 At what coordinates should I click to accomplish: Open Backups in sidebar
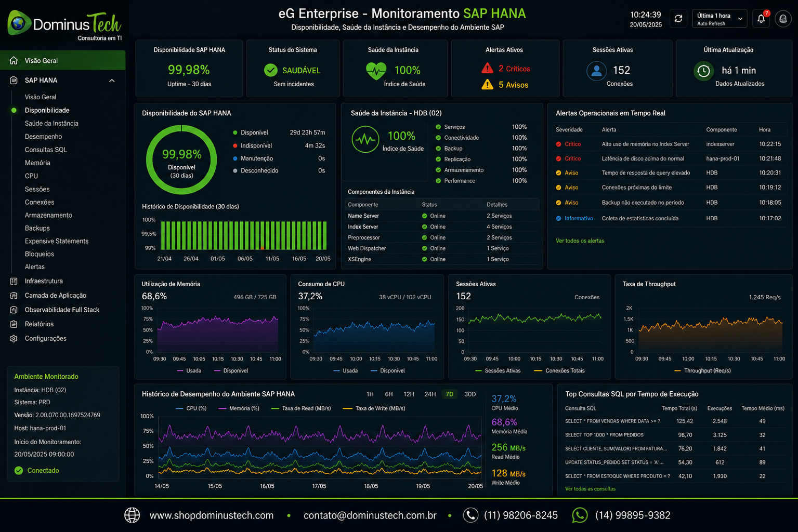click(x=37, y=228)
